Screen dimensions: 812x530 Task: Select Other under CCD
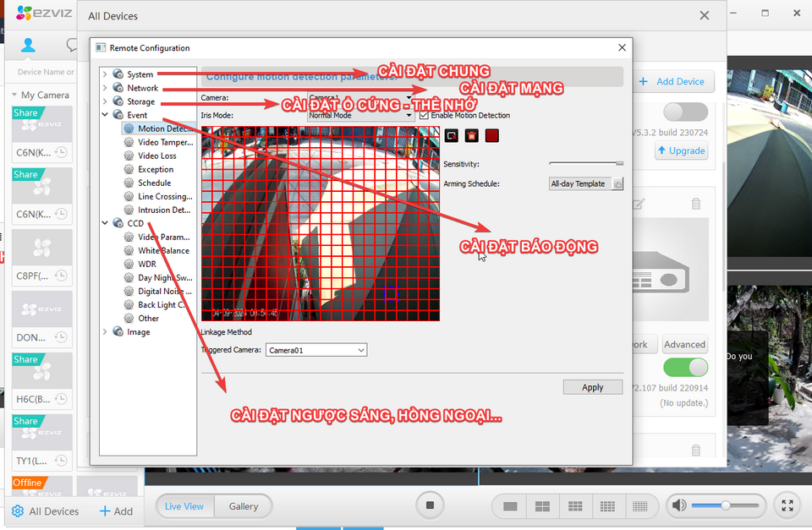149,319
